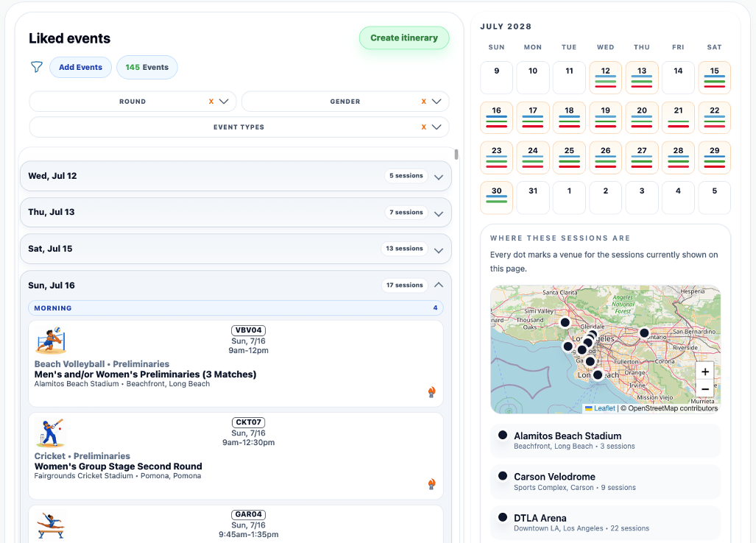This screenshot has width=756, height=543.
Task: Open the Round filter dropdown
Action: [224, 102]
